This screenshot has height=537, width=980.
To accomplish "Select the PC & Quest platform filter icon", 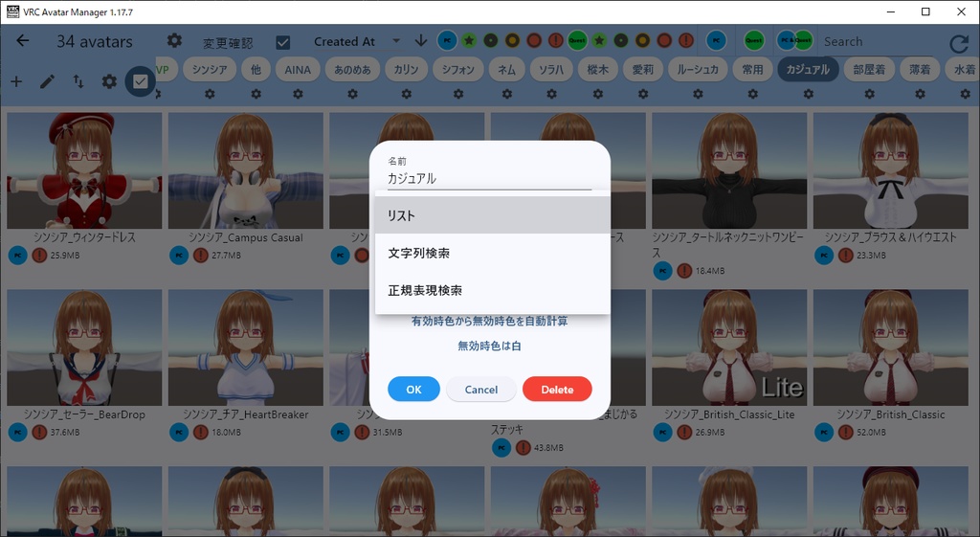I will click(795, 40).
